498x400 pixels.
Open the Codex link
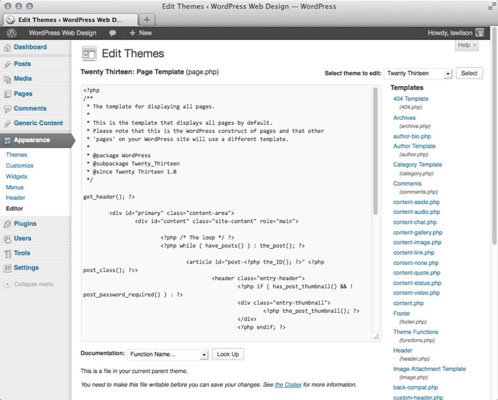(x=288, y=385)
